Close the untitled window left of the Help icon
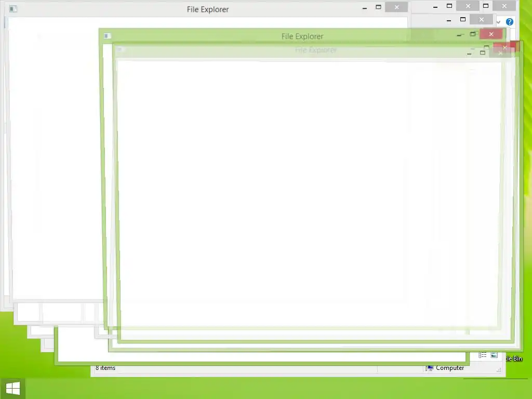Image resolution: width=532 pixels, height=399 pixels. coord(482,20)
